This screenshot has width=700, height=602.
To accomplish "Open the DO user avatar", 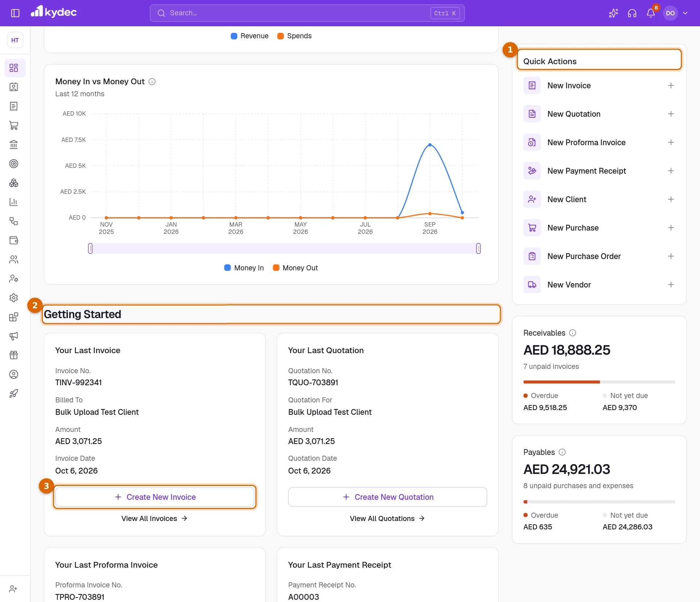I will click(x=670, y=13).
